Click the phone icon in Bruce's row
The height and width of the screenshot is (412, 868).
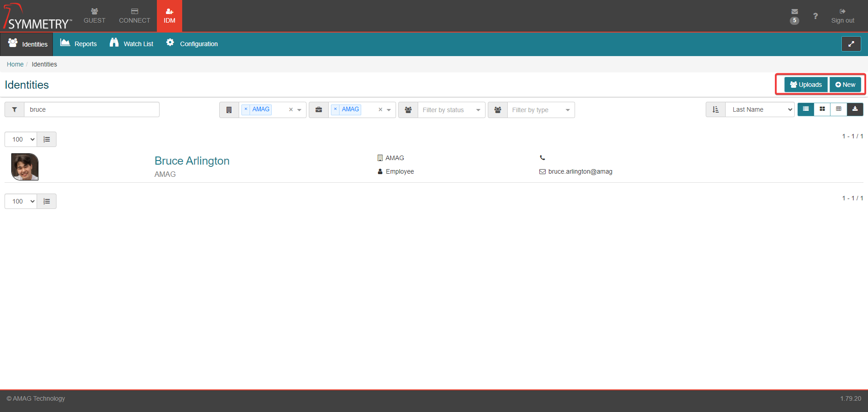pyautogui.click(x=542, y=158)
